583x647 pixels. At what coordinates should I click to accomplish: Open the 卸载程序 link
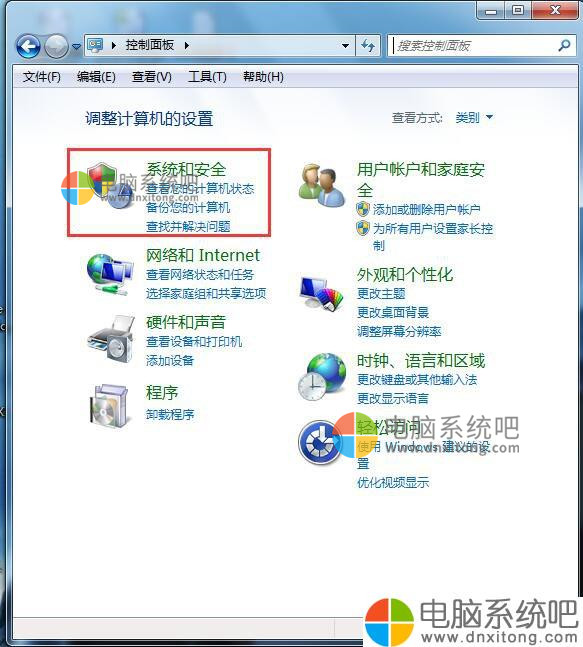click(170, 414)
